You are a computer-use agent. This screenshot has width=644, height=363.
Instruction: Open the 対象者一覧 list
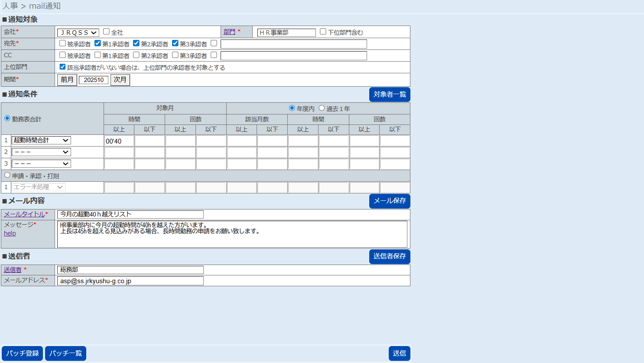389,95
